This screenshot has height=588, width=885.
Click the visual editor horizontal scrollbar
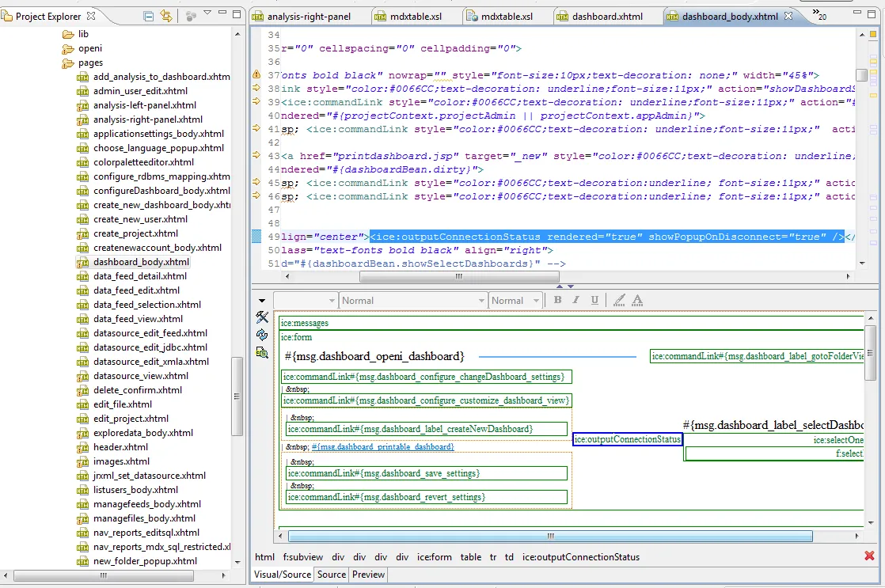pyautogui.click(x=550, y=536)
